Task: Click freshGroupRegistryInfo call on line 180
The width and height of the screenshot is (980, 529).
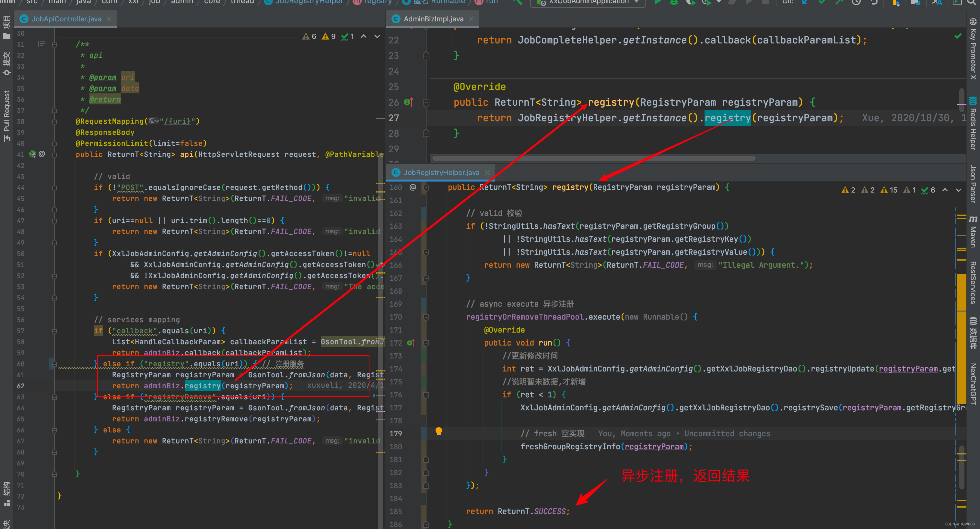Action: 570,446
